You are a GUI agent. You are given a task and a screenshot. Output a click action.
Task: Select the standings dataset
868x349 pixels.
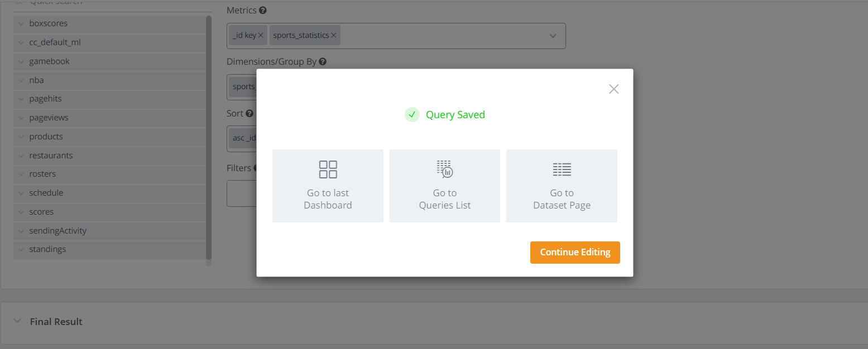point(47,249)
